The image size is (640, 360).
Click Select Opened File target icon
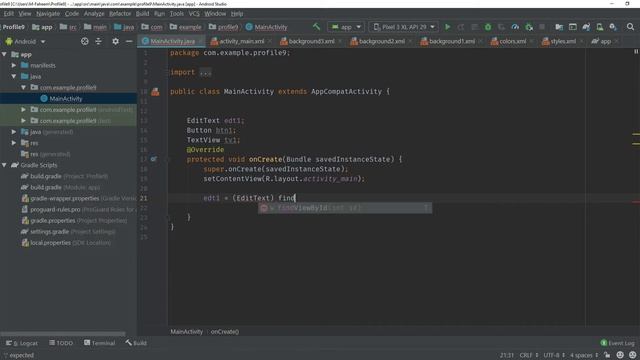[84, 41]
